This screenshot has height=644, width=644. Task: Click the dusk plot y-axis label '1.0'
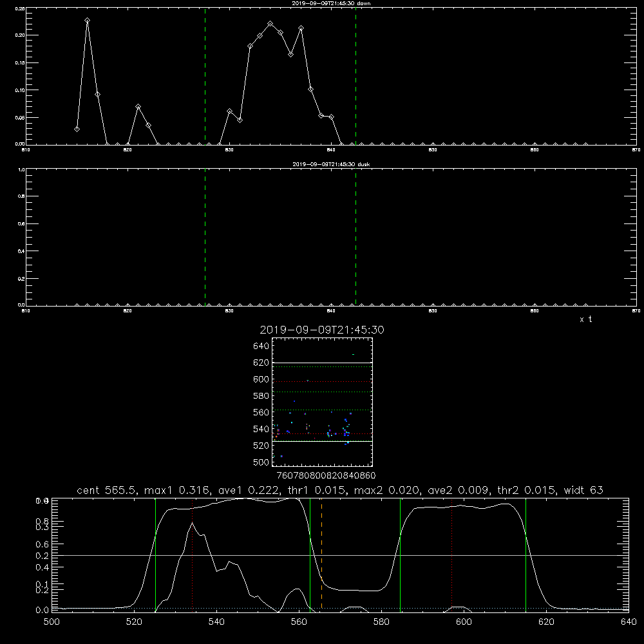21,169
